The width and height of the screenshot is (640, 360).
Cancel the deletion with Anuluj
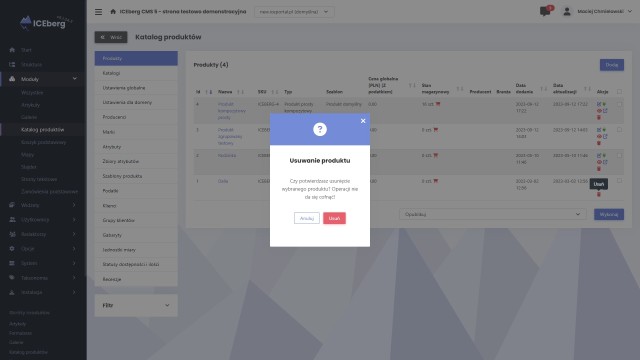click(x=307, y=218)
